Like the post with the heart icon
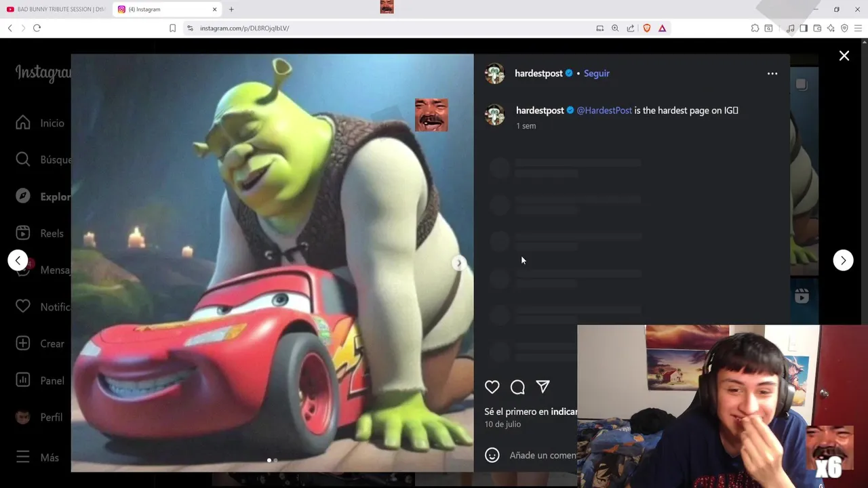Image resolution: width=868 pixels, height=488 pixels. [492, 387]
